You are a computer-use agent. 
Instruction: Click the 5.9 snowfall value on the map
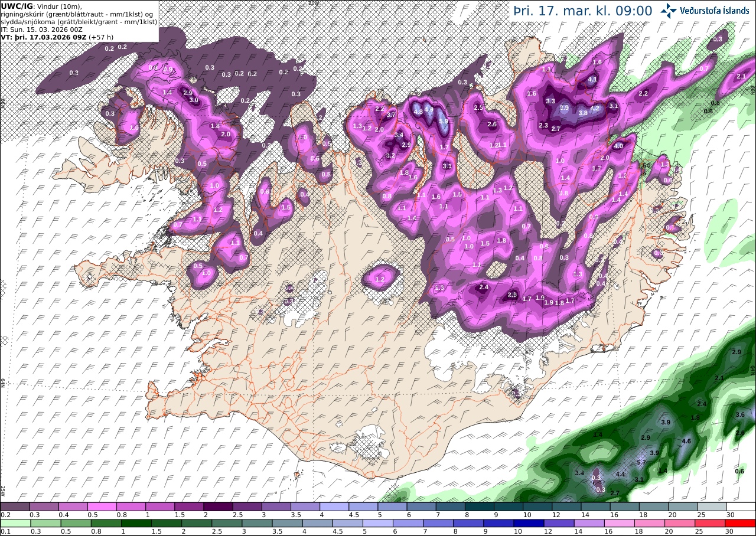tap(444, 121)
